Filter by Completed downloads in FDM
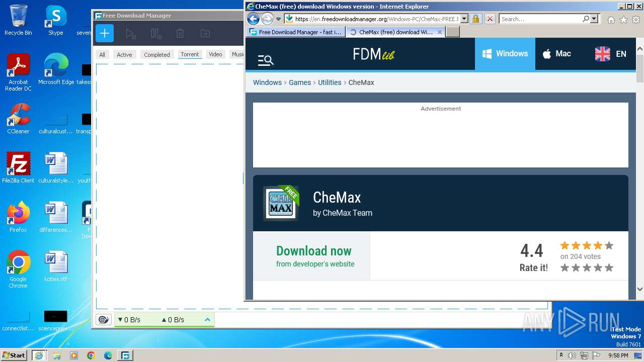This screenshot has width=644, height=362. tap(157, 55)
